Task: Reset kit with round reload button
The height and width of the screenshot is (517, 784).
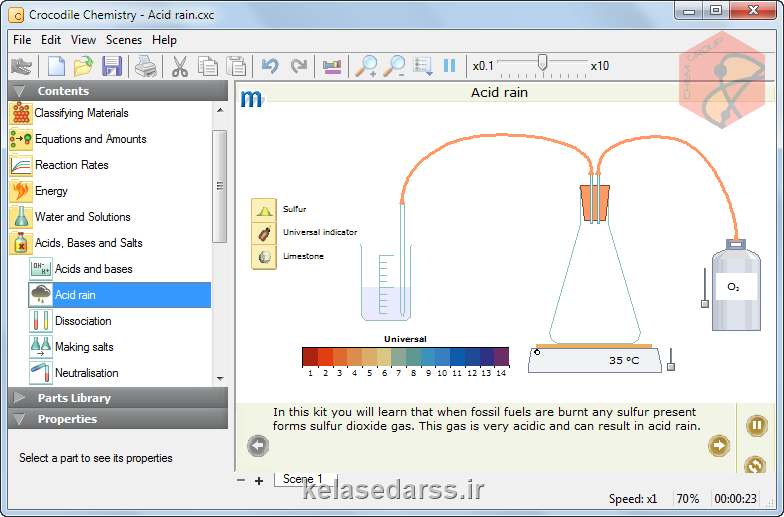Action: (755, 464)
